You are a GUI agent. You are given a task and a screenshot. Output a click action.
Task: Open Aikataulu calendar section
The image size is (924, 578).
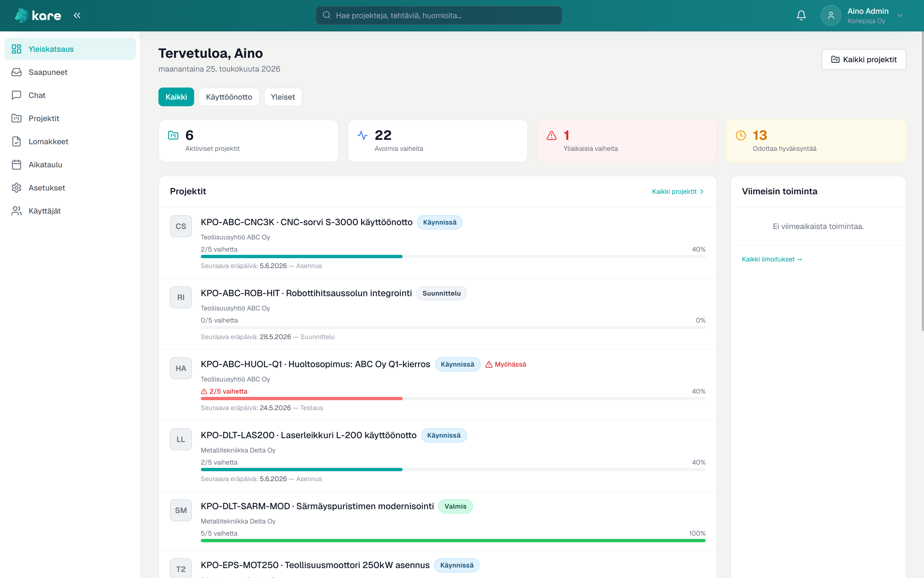point(70,165)
